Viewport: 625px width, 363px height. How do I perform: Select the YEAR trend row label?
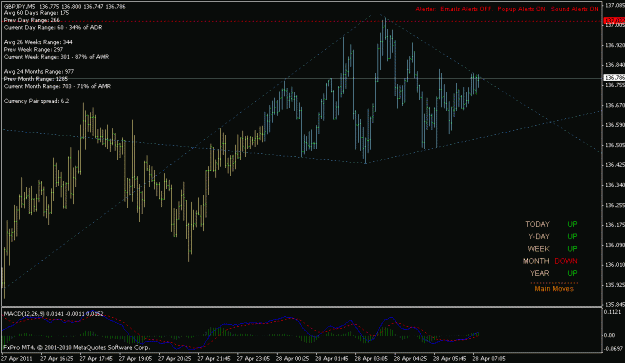[539, 273]
